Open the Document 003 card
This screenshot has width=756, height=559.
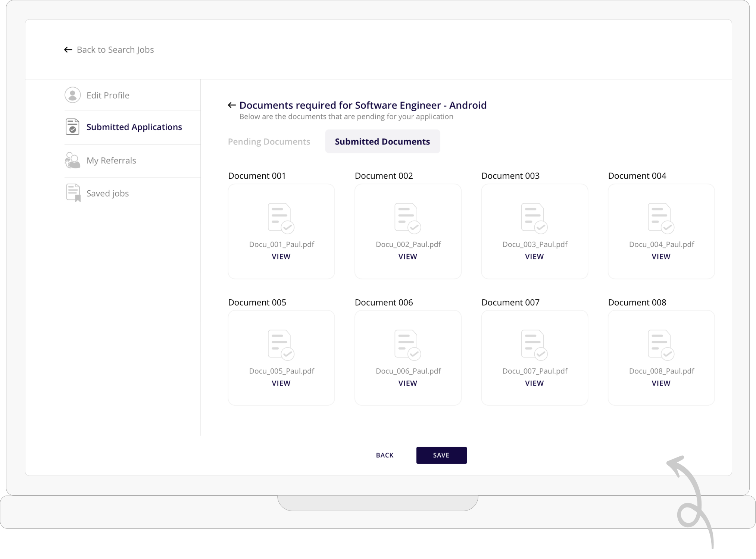click(x=534, y=231)
